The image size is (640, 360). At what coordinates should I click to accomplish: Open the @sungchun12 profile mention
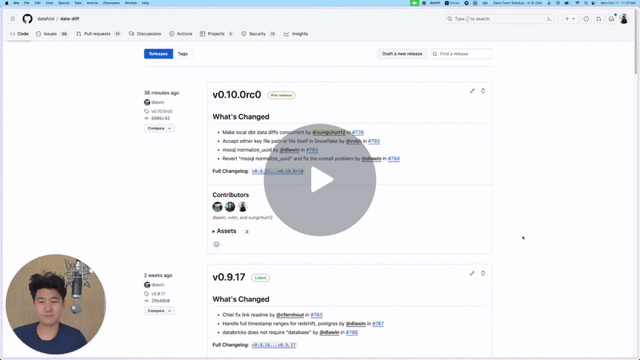(x=329, y=132)
